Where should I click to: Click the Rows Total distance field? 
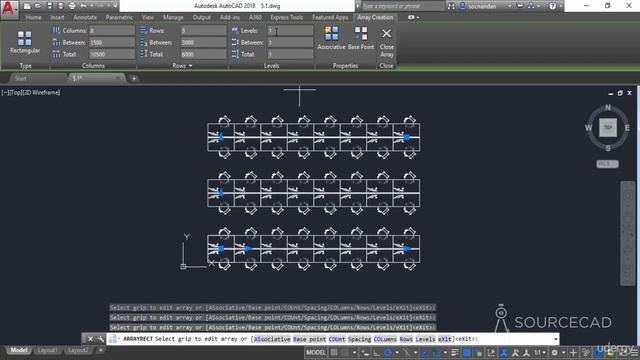203,54
